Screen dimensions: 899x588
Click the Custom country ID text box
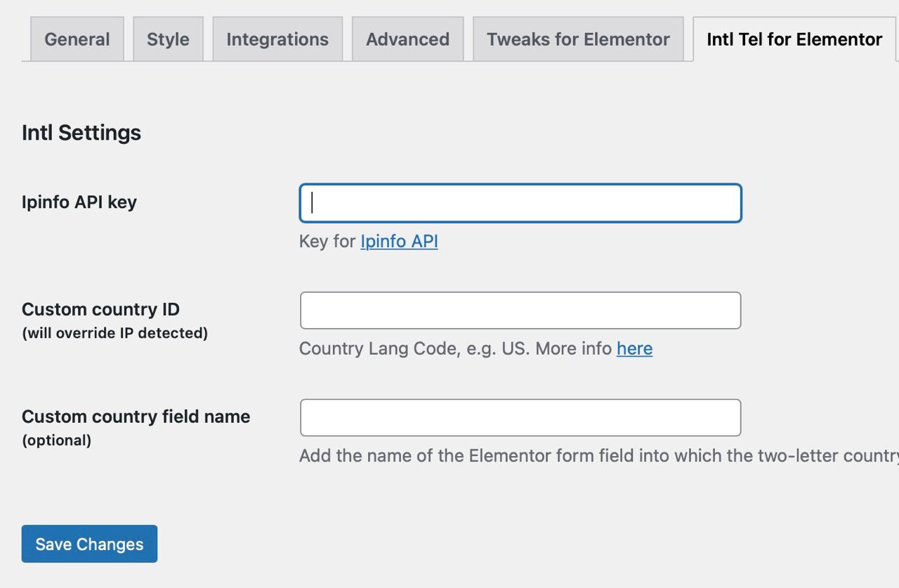tap(520, 311)
